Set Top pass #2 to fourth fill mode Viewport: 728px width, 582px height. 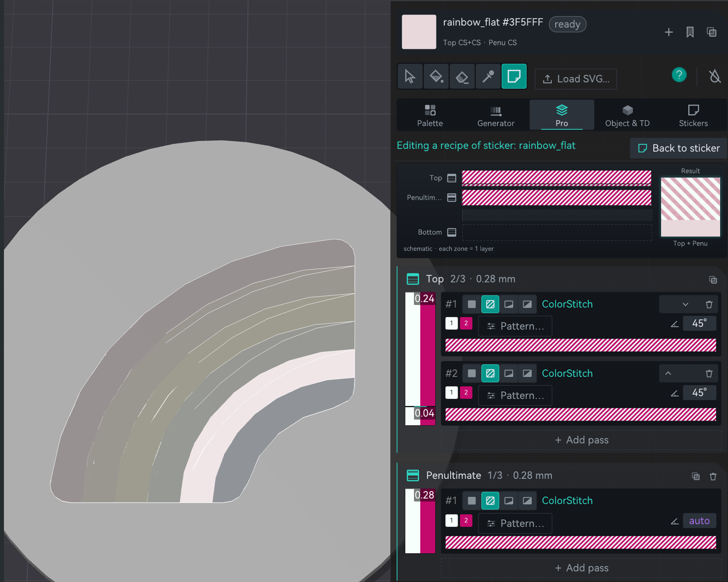[x=527, y=373]
